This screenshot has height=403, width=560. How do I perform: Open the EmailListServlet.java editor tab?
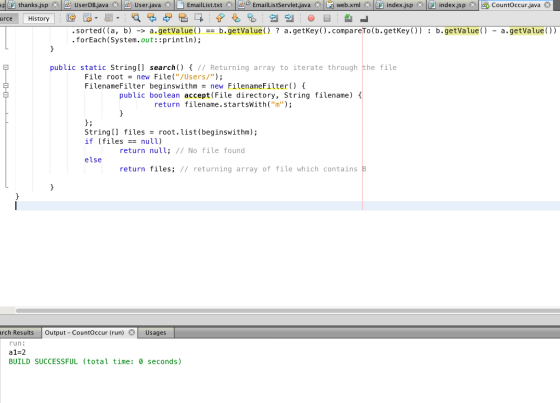click(x=281, y=5)
